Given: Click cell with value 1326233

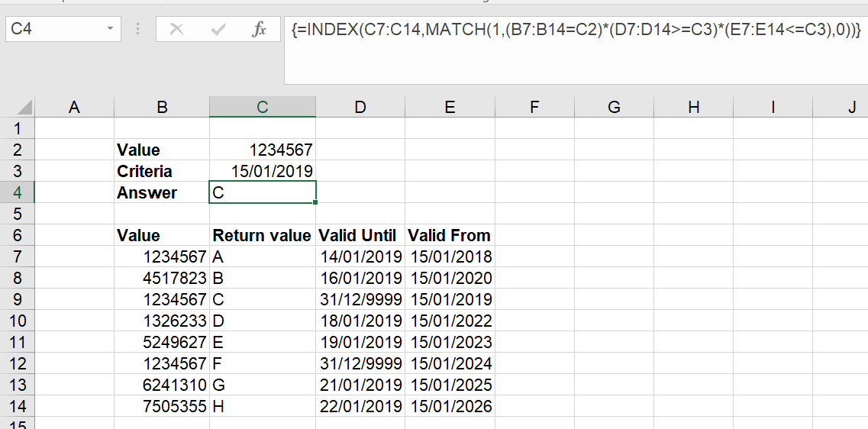Looking at the screenshot, I should coord(162,321).
